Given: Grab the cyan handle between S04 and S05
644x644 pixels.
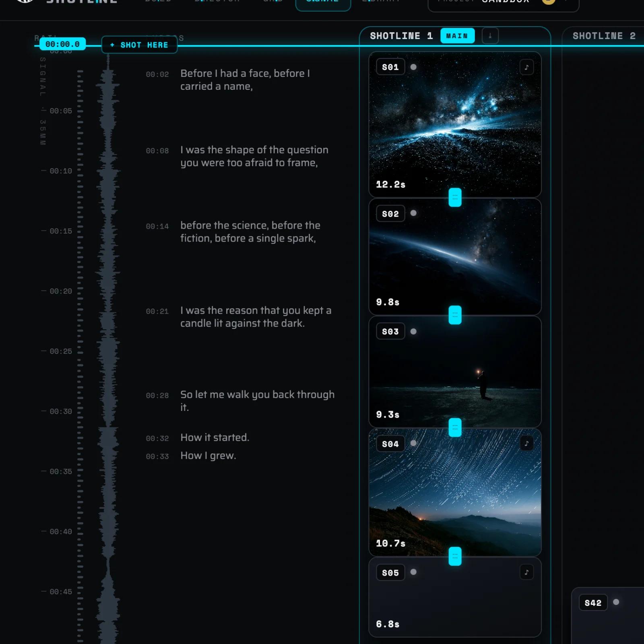Looking at the screenshot, I should click(x=455, y=556).
